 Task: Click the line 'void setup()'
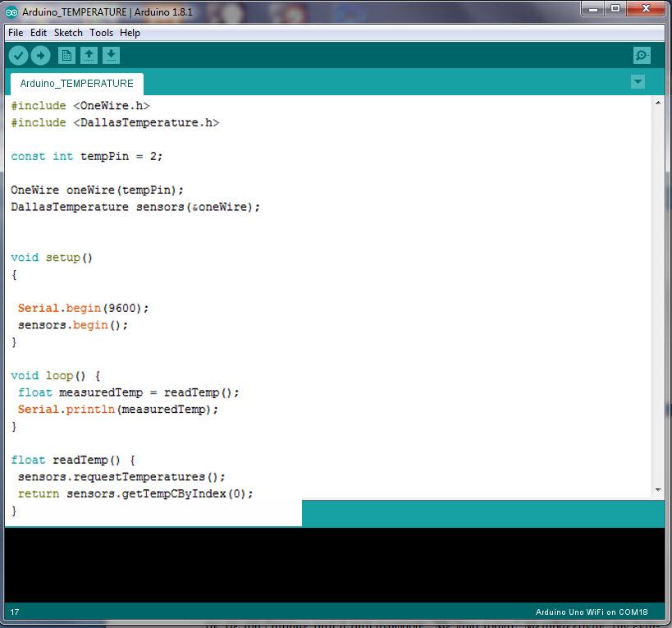tap(52, 258)
